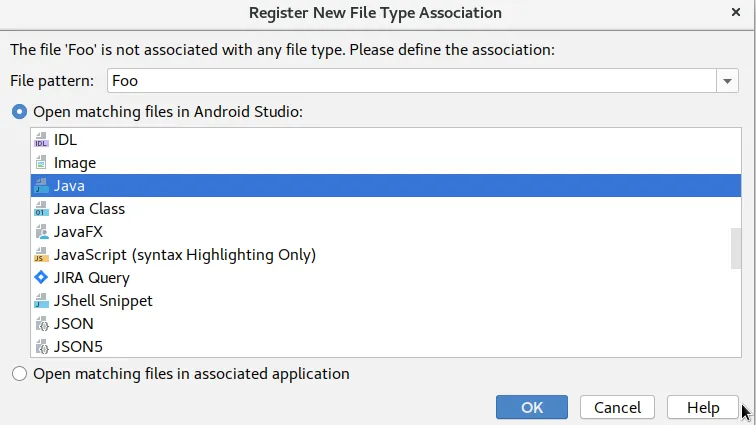This screenshot has width=756, height=425.
Task: Click the JavaFX file type icon
Action: point(41,232)
